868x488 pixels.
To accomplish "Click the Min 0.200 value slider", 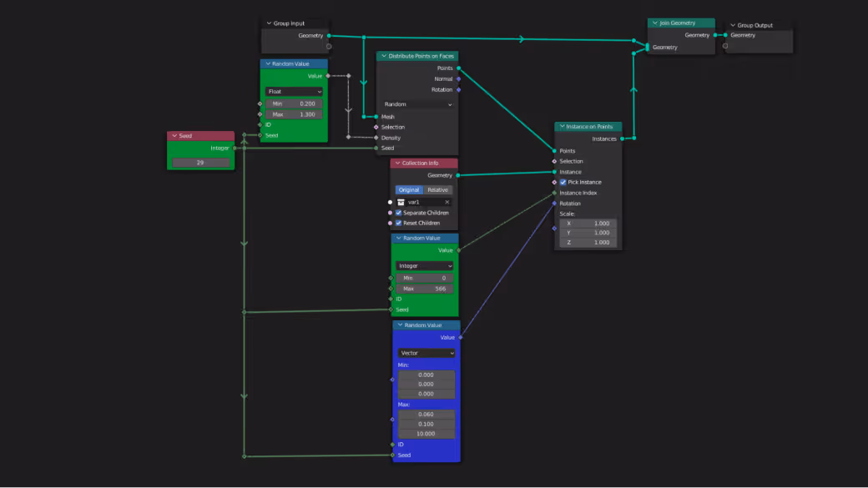I will click(x=294, y=103).
